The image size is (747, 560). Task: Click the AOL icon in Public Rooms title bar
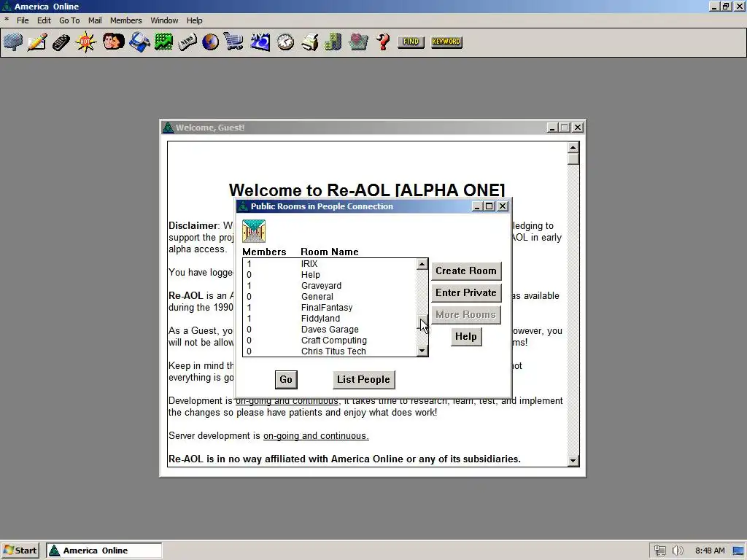coord(243,206)
